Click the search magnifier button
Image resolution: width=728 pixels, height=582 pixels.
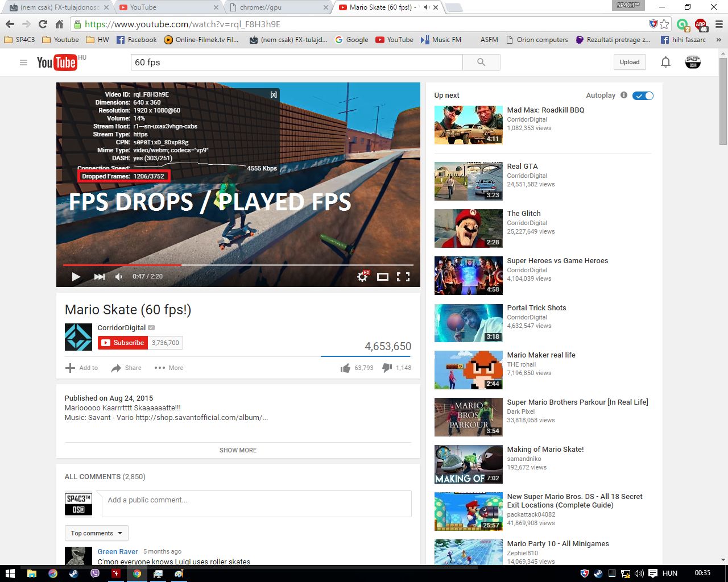click(481, 63)
